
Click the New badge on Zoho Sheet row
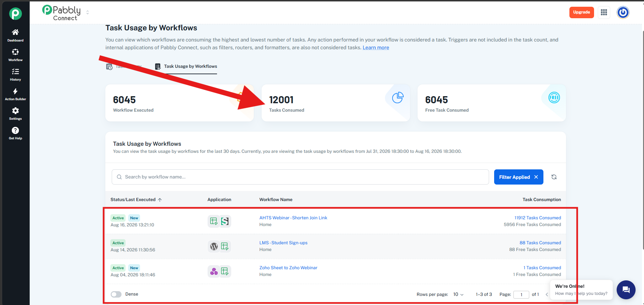point(134,268)
